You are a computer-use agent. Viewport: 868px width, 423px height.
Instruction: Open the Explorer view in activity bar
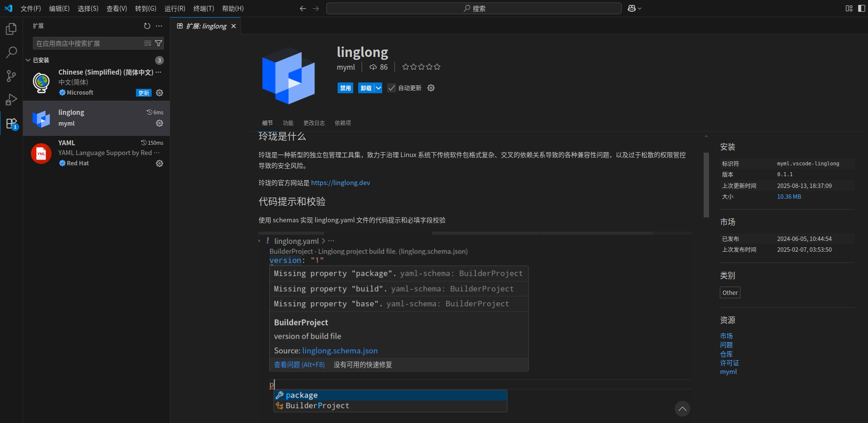point(11,29)
